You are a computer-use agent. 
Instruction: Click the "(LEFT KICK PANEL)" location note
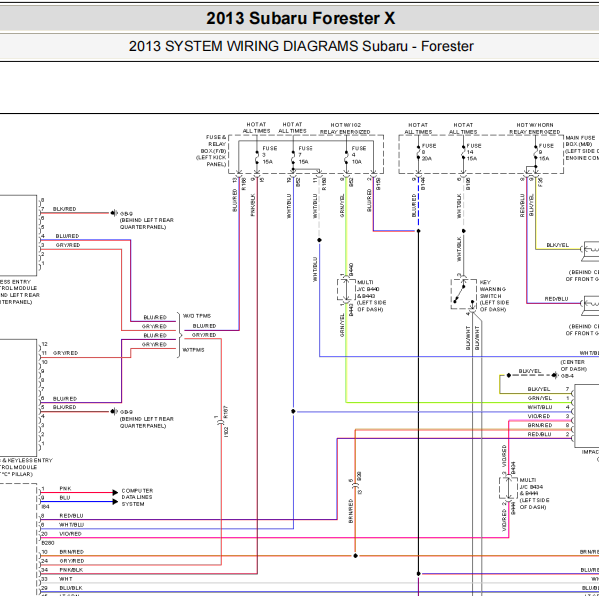click(x=212, y=161)
